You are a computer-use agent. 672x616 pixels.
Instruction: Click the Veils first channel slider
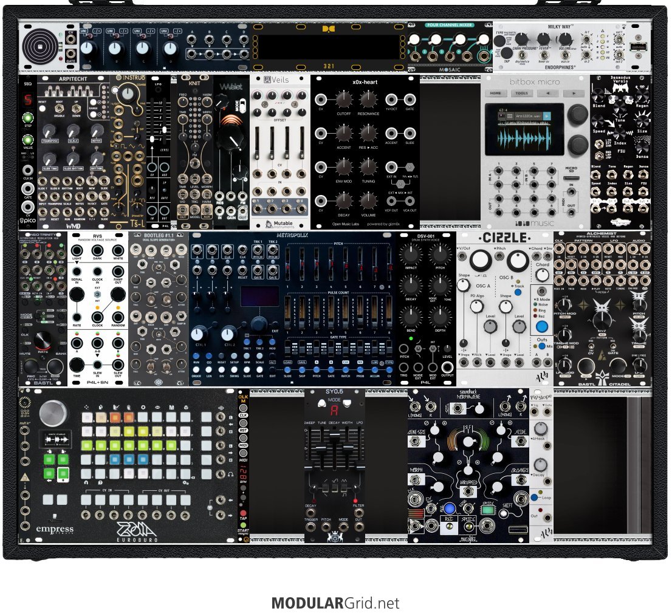tap(257, 143)
